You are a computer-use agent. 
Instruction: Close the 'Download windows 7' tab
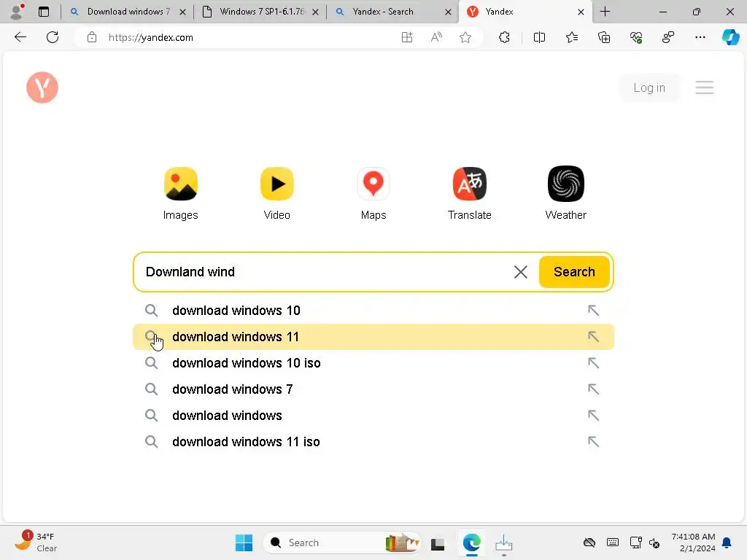(x=182, y=12)
